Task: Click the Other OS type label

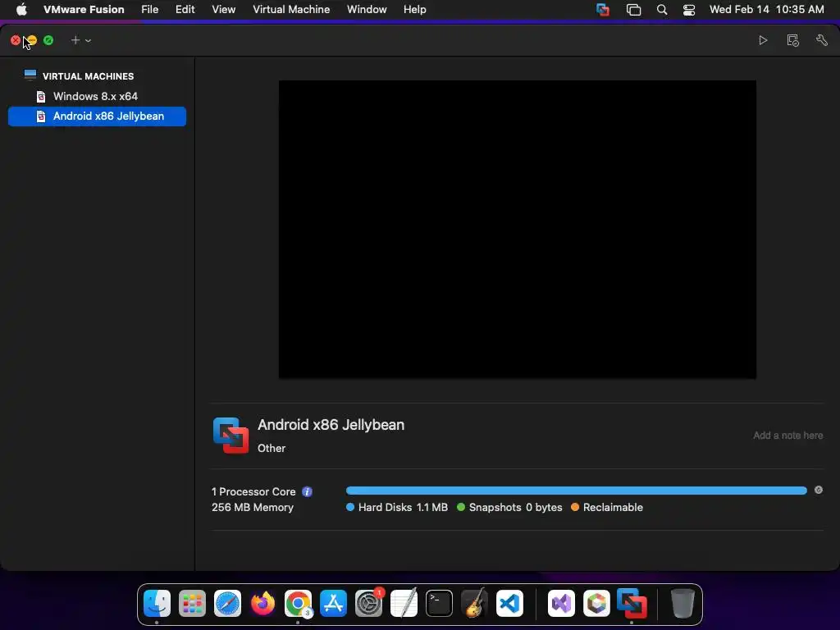Action: [272, 449]
